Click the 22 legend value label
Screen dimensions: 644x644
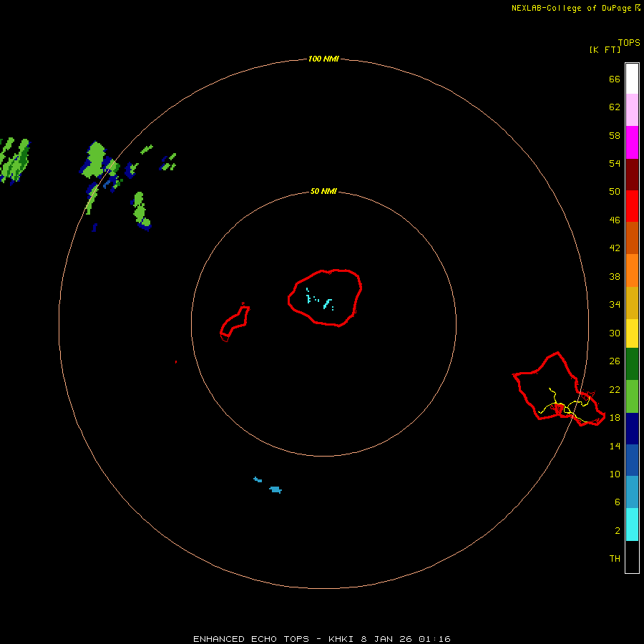coord(615,390)
